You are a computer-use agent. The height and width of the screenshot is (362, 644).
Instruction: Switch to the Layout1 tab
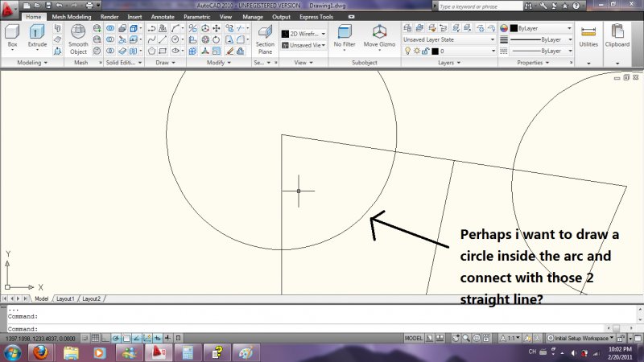[x=65, y=298]
